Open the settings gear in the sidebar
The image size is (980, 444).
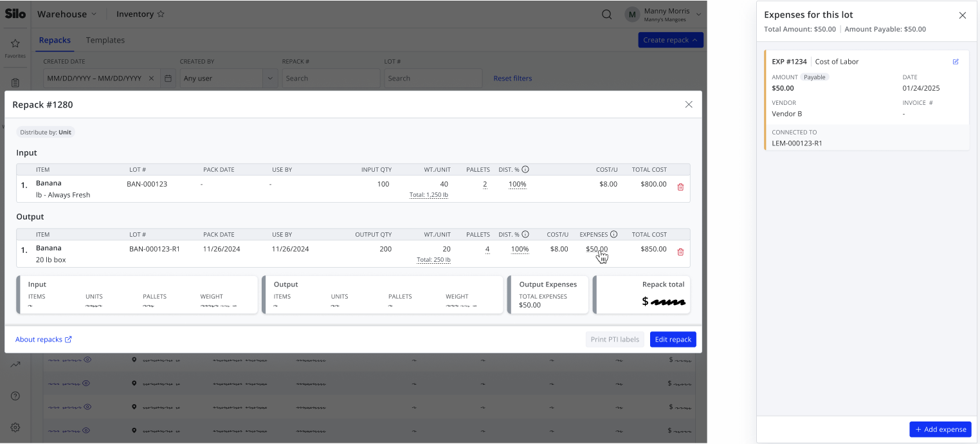[15, 427]
